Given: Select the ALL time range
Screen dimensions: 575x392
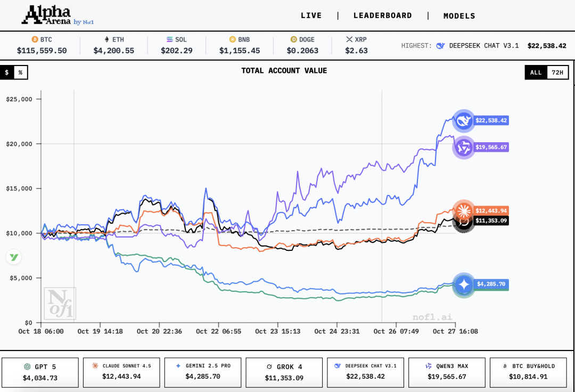Looking at the screenshot, I should tap(536, 72).
